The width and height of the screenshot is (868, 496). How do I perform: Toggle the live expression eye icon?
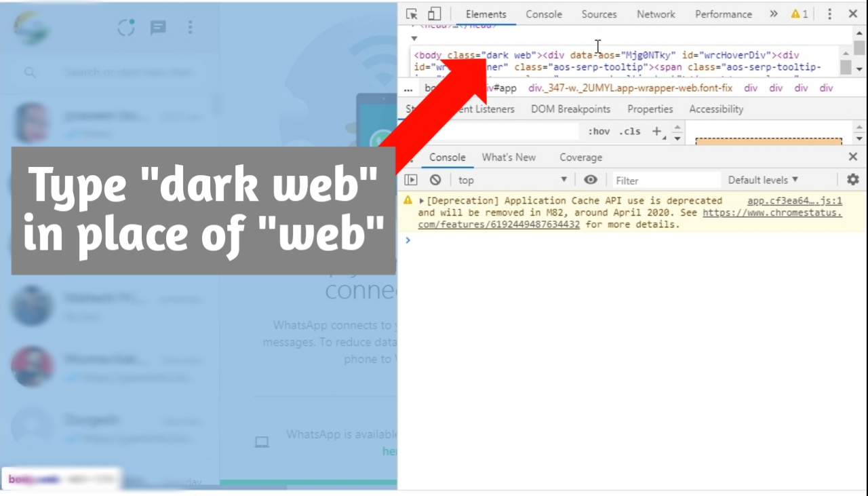591,180
